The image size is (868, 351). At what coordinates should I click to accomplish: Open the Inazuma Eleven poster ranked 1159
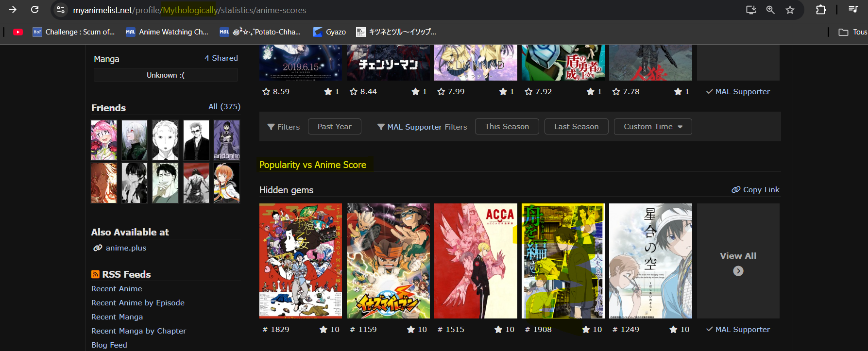[x=388, y=261]
